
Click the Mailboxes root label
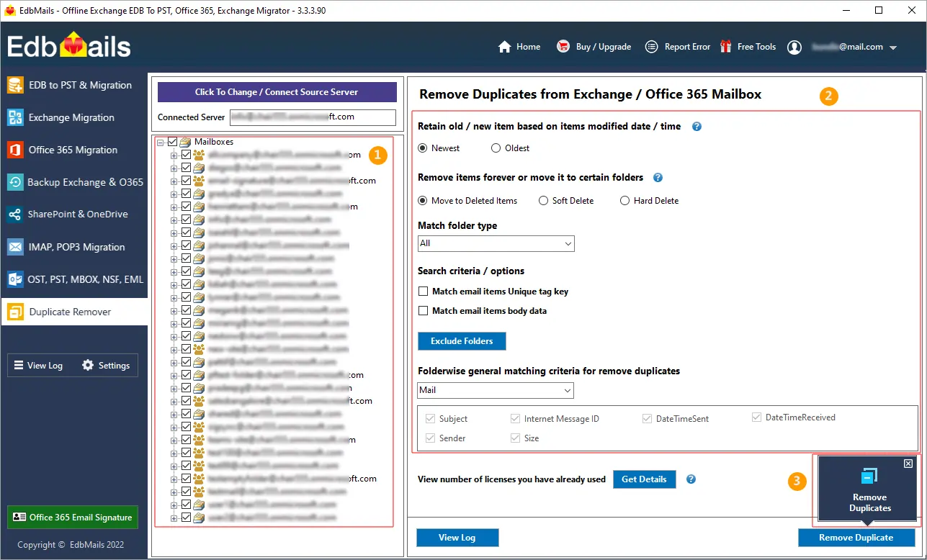[214, 142]
